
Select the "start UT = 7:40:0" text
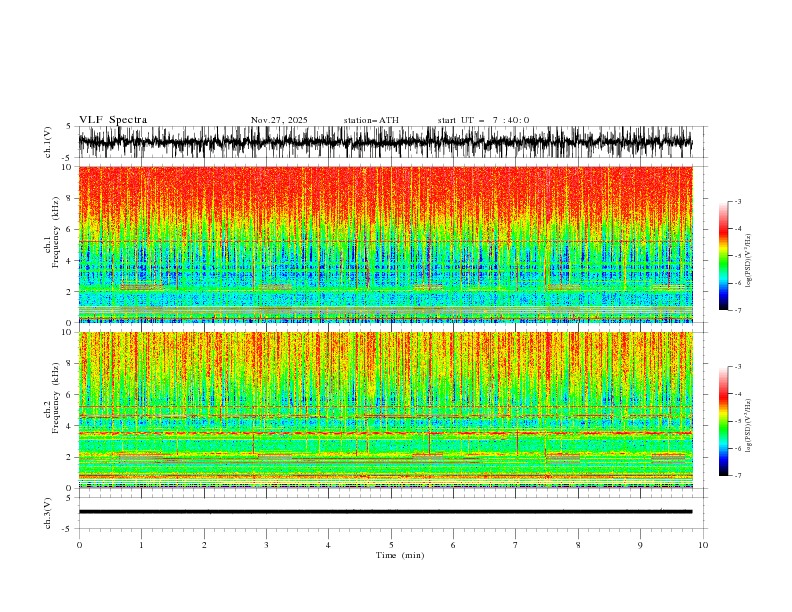[483, 120]
